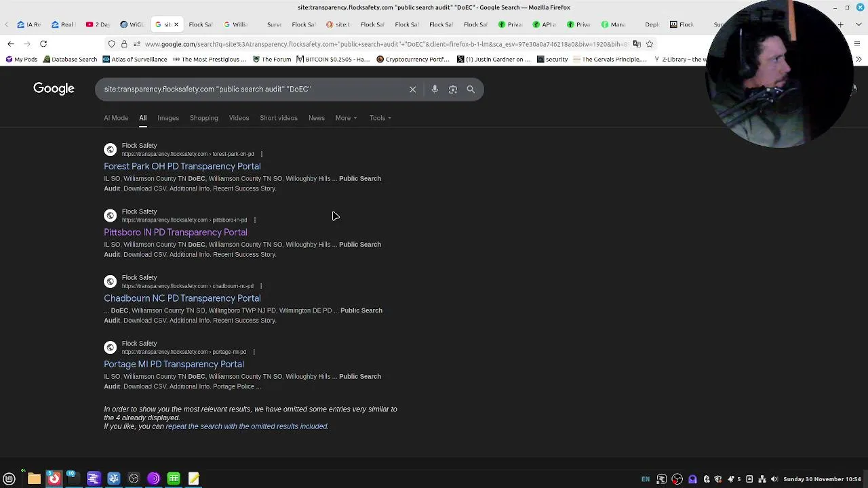Screen dimensions: 868x488
Task: Select the All results tab
Action: [x=142, y=118]
